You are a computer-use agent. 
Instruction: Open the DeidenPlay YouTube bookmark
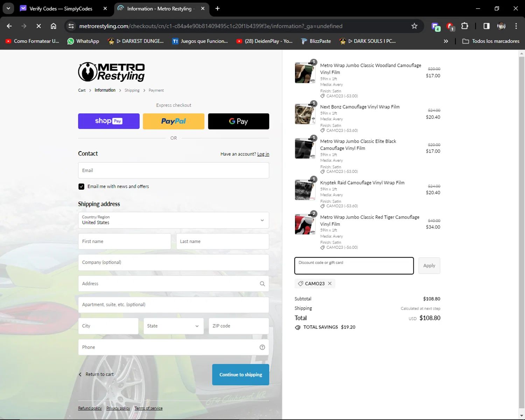tap(265, 41)
